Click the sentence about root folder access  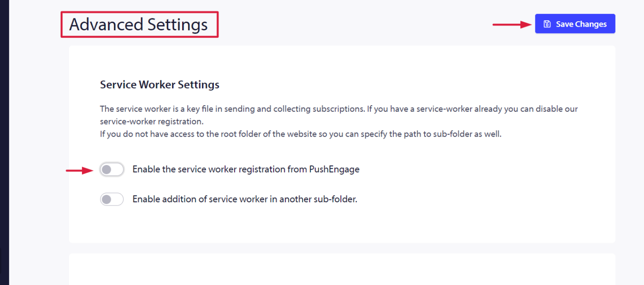point(300,135)
